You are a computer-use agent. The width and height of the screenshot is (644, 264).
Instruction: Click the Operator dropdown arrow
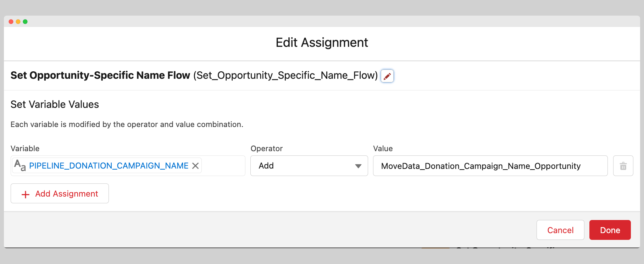[x=358, y=166]
